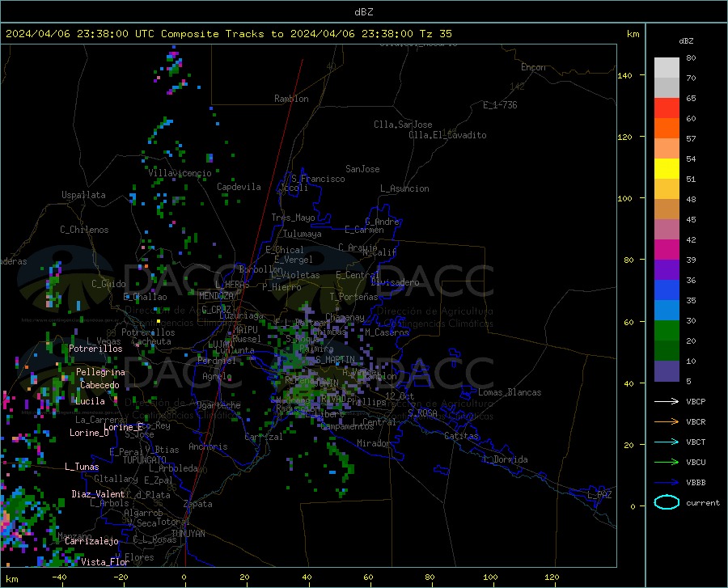Click the 60 km horizontal axis tick
The width and height of the screenshot is (728, 588).
click(368, 577)
